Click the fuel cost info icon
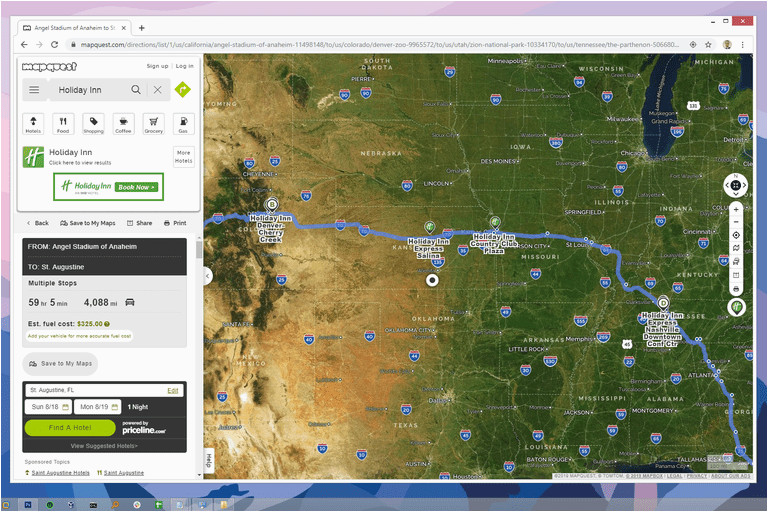This screenshot has width=768, height=512. coord(107,324)
